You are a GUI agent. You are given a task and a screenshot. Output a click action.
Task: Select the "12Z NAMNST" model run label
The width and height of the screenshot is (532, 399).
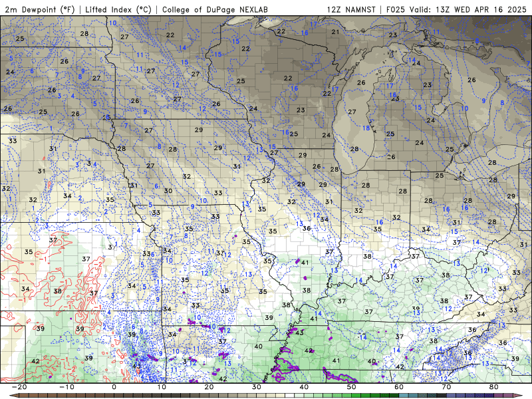point(351,9)
